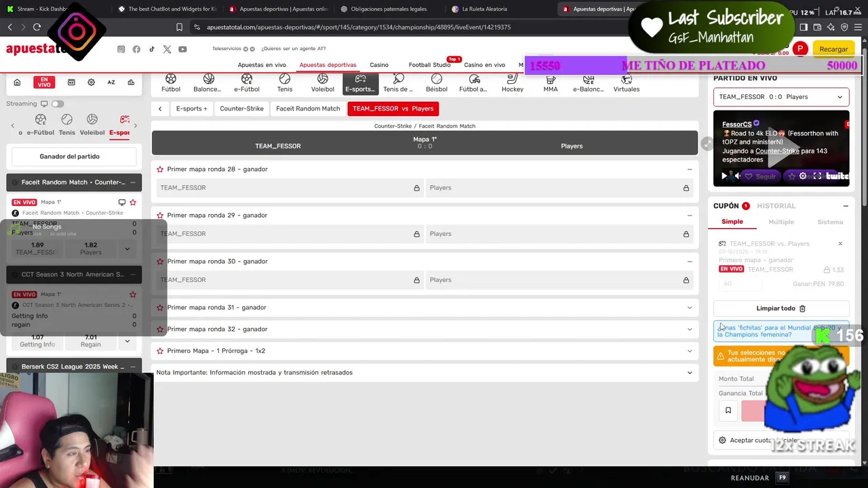
Task: Click the Recargar button
Action: (x=833, y=49)
